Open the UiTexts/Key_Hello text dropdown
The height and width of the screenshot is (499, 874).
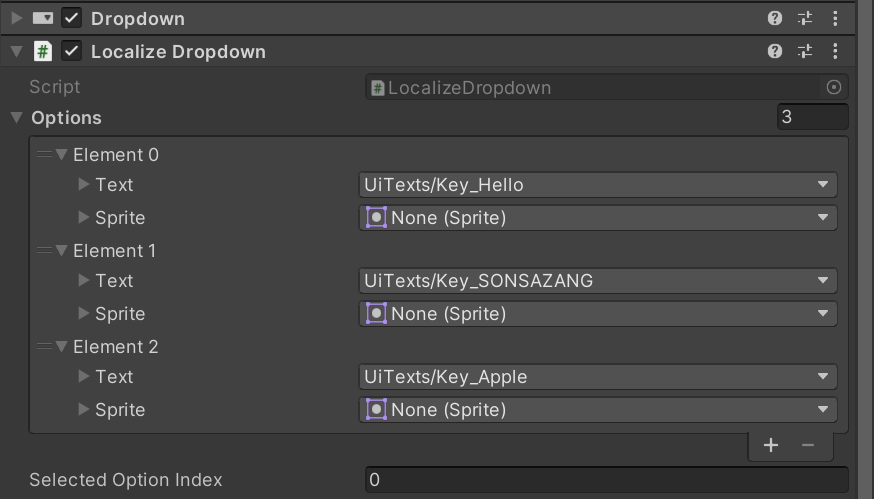tap(598, 185)
